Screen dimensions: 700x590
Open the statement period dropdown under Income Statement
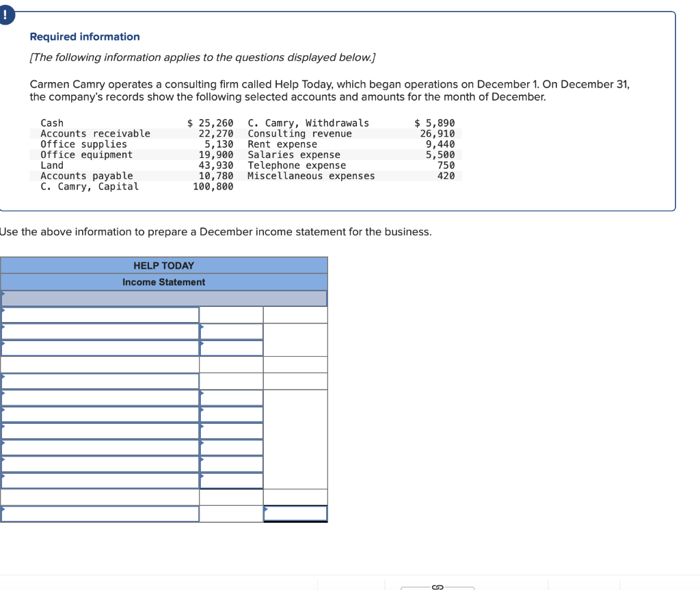coord(164,298)
